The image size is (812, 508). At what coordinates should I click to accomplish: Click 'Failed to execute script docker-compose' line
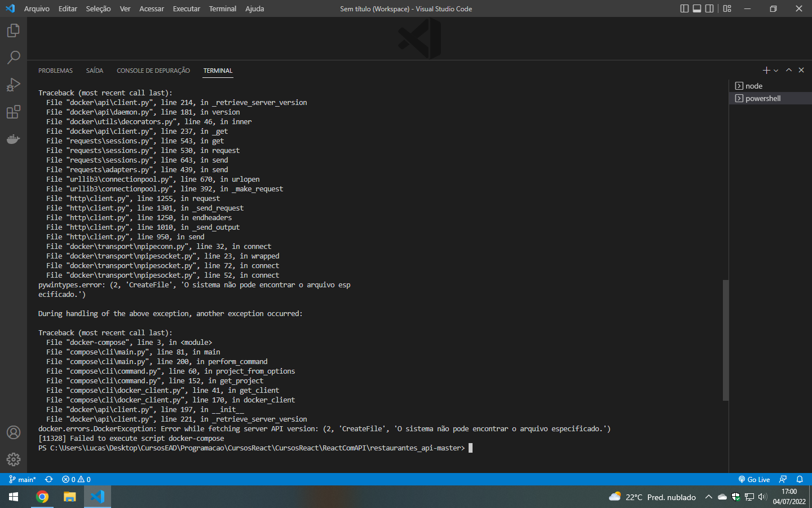pyautogui.click(x=131, y=439)
